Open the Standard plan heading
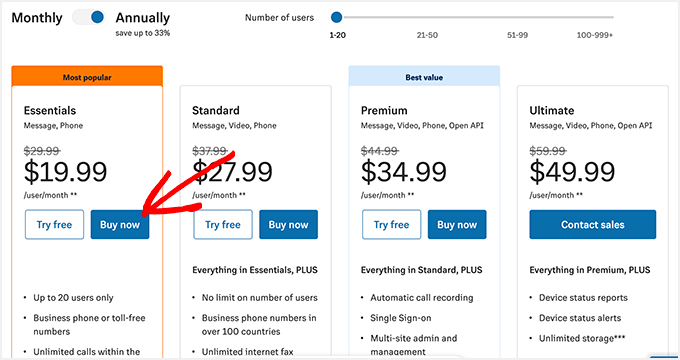This screenshot has width=680, height=360. [216, 111]
